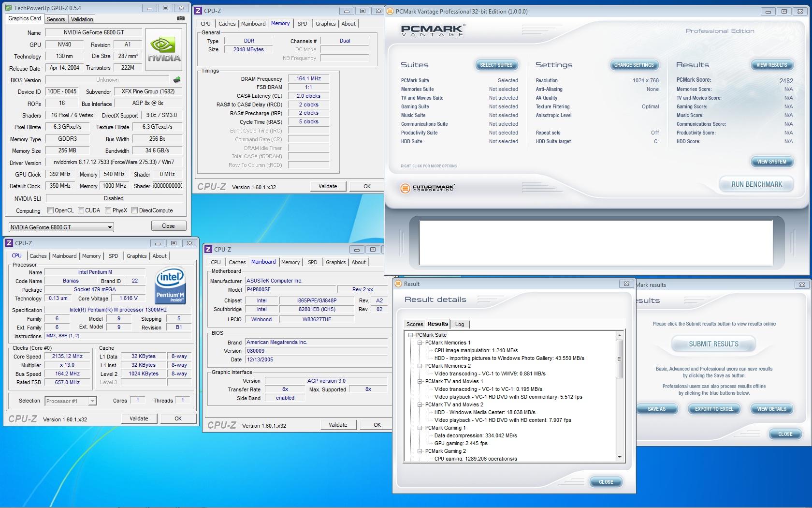Collapse PCMark TV and Movies 2 node
The width and height of the screenshot is (812, 508).
point(420,404)
